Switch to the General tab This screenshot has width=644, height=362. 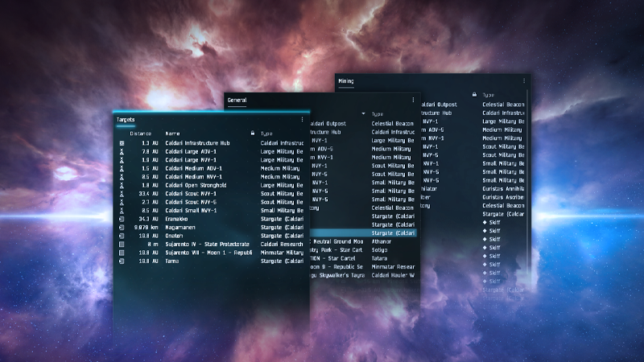coord(237,100)
